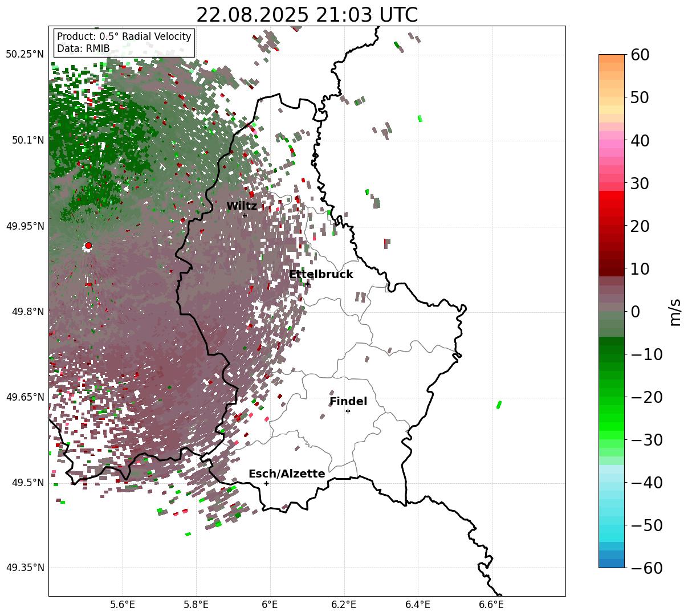Click the colorbar tick label 60
This screenshot has width=688, height=616.
click(640, 55)
